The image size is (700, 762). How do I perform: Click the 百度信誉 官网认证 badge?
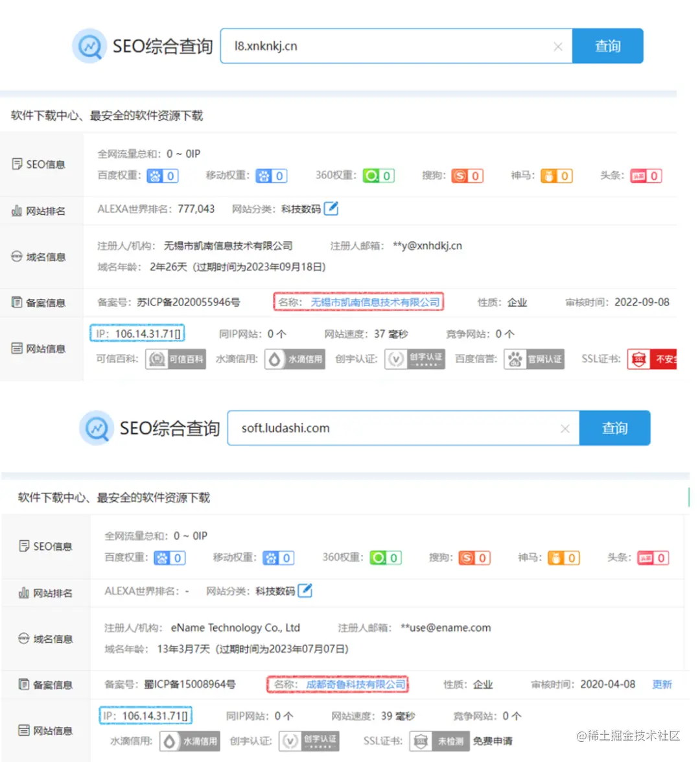(x=534, y=359)
